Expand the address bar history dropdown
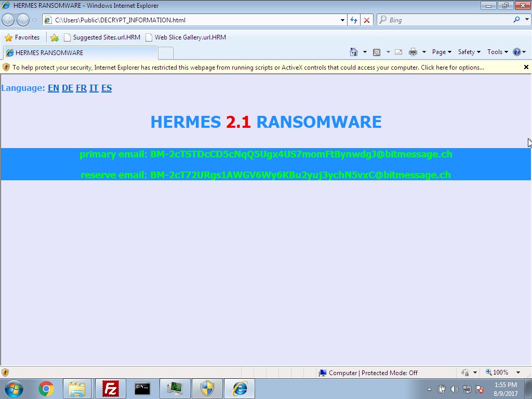The width and height of the screenshot is (532, 399). click(342, 20)
